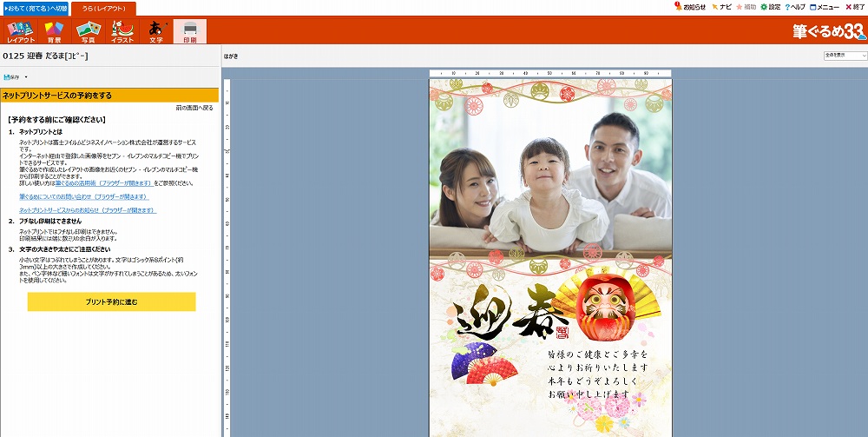Open お知らせ notifications bell
The height and width of the screenshot is (437, 868).
click(690, 7)
